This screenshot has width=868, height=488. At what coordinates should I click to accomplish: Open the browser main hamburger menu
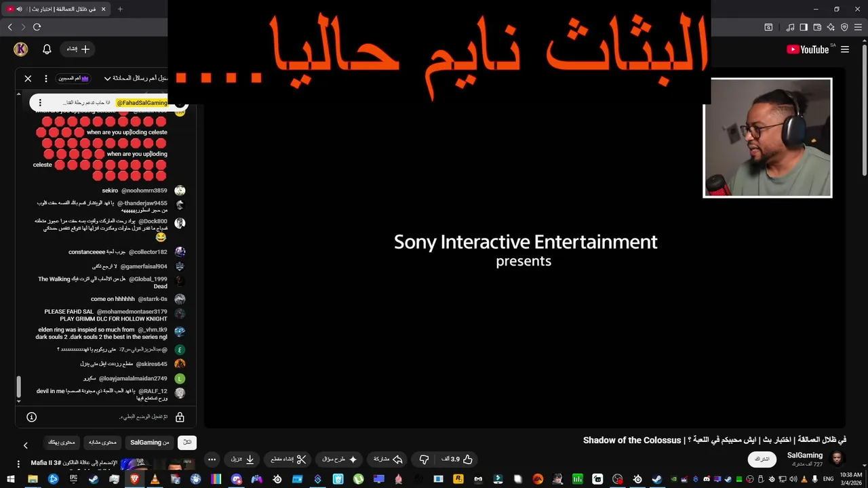(858, 27)
